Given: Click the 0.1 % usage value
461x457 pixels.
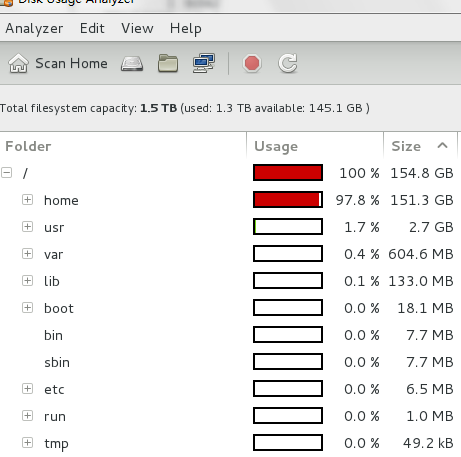Looking at the screenshot, I should click(362, 281).
